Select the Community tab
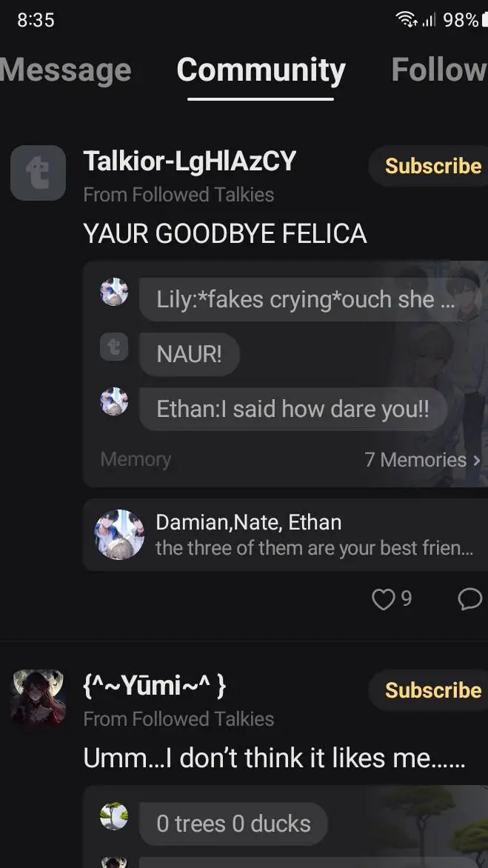This screenshot has width=488, height=868. click(261, 70)
